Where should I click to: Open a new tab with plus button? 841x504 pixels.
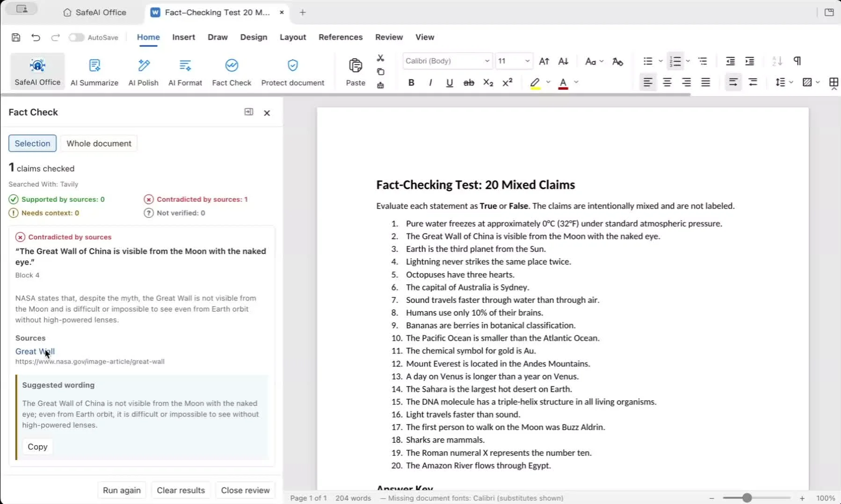(303, 13)
